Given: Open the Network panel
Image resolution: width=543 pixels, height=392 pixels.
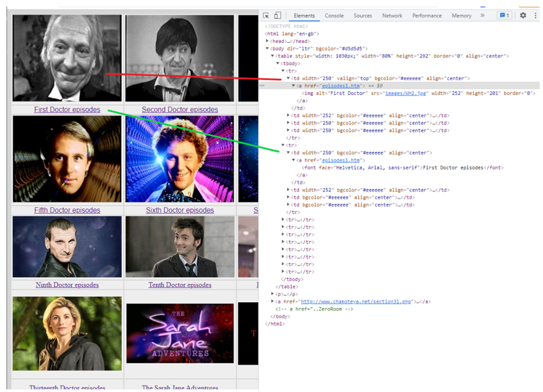Looking at the screenshot, I should [x=392, y=16].
